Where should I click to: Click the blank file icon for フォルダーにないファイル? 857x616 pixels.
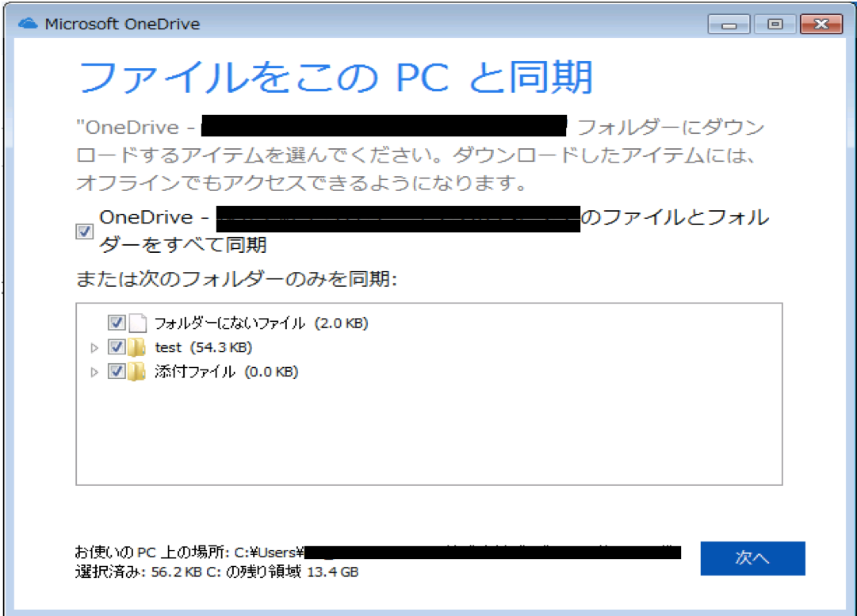coord(139,323)
